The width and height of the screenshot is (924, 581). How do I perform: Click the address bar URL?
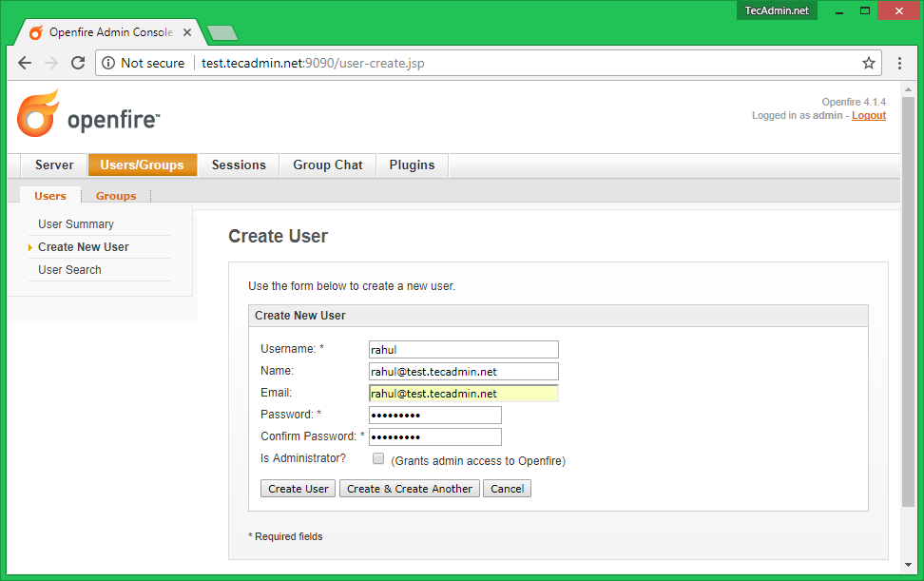pos(313,63)
